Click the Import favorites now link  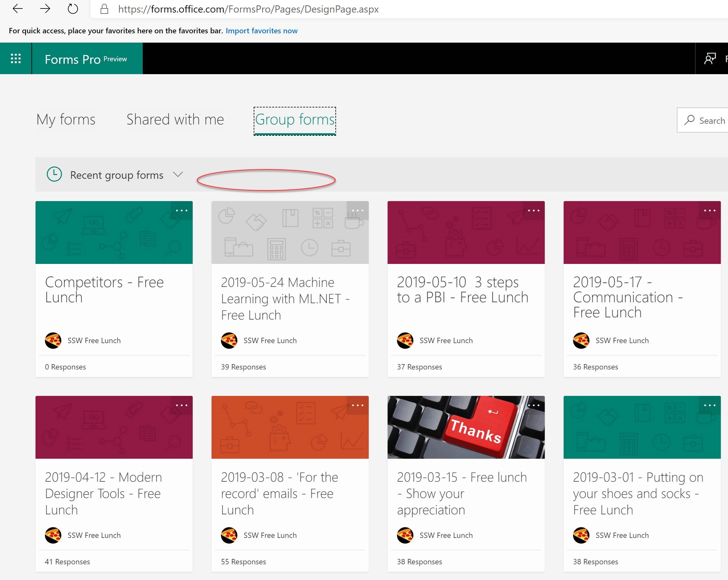(x=261, y=31)
